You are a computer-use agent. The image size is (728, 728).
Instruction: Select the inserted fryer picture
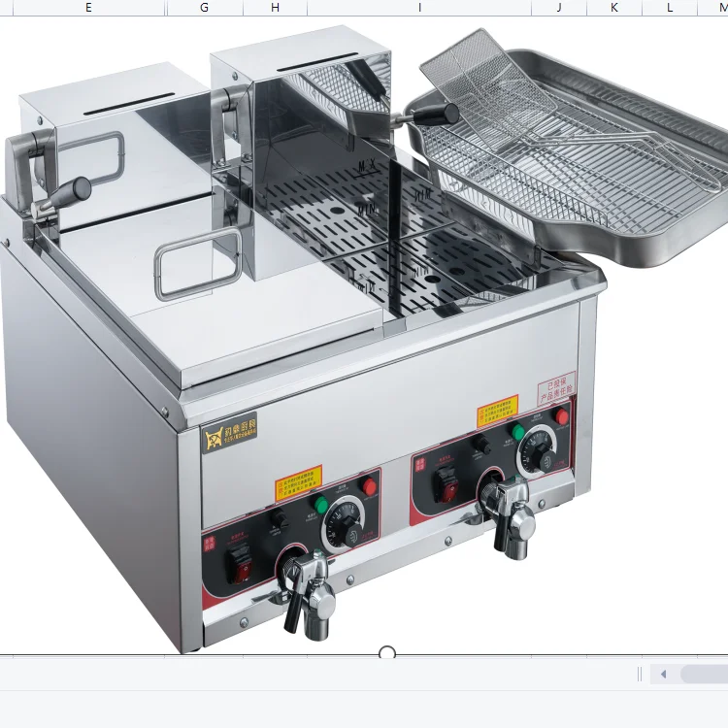(x=364, y=335)
